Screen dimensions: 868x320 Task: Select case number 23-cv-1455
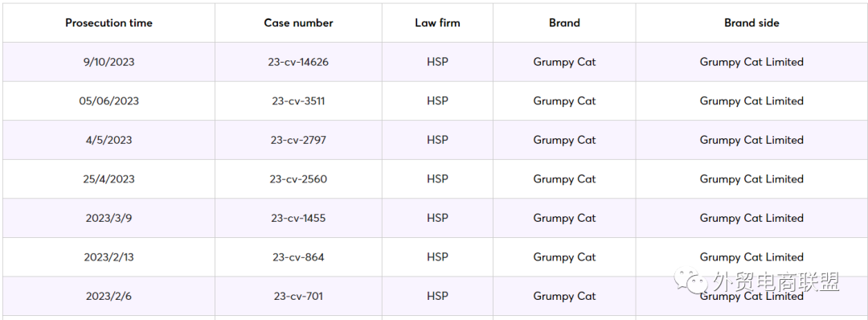point(298,218)
